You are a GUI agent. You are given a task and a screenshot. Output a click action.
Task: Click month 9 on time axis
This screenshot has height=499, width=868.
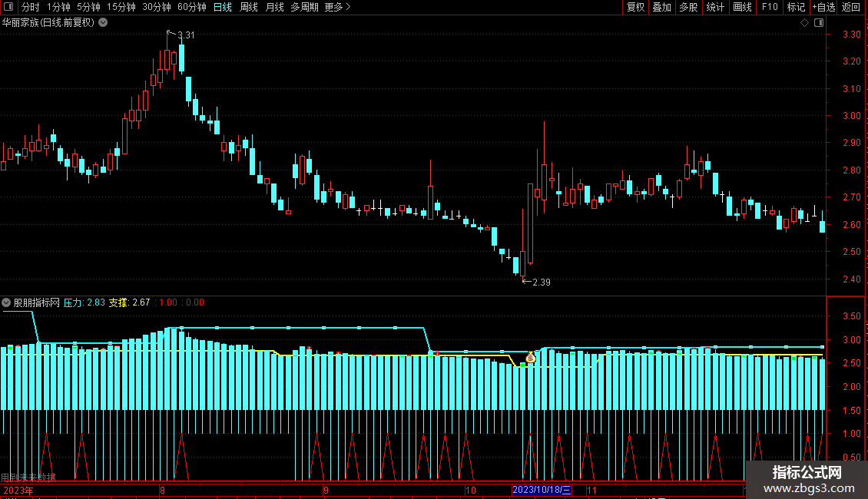click(x=326, y=490)
